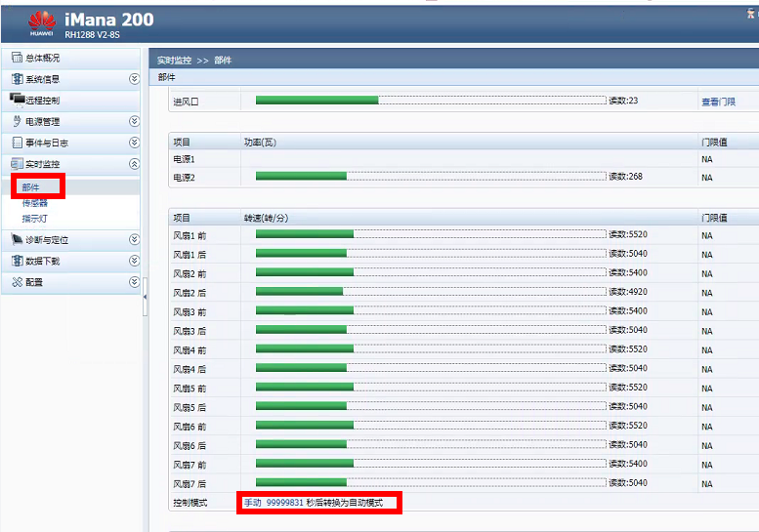Collapse the 实时监控 section chevron

(x=134, y=164)
